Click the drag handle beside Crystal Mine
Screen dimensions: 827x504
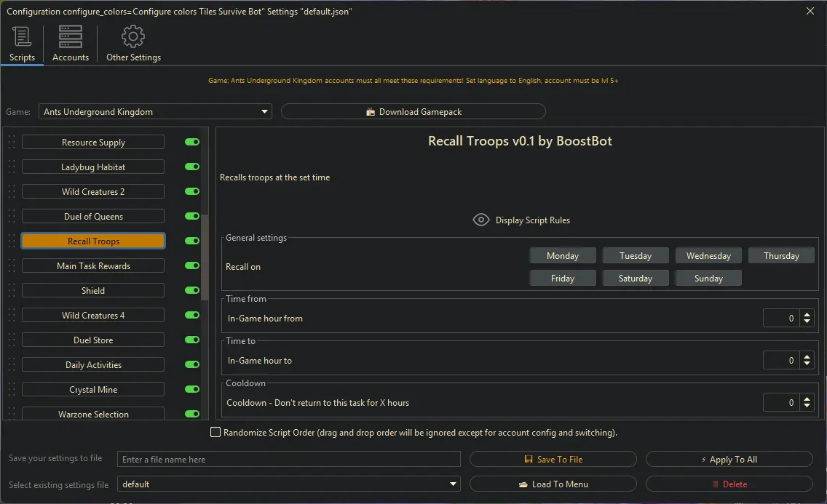(x=11, y=390)
